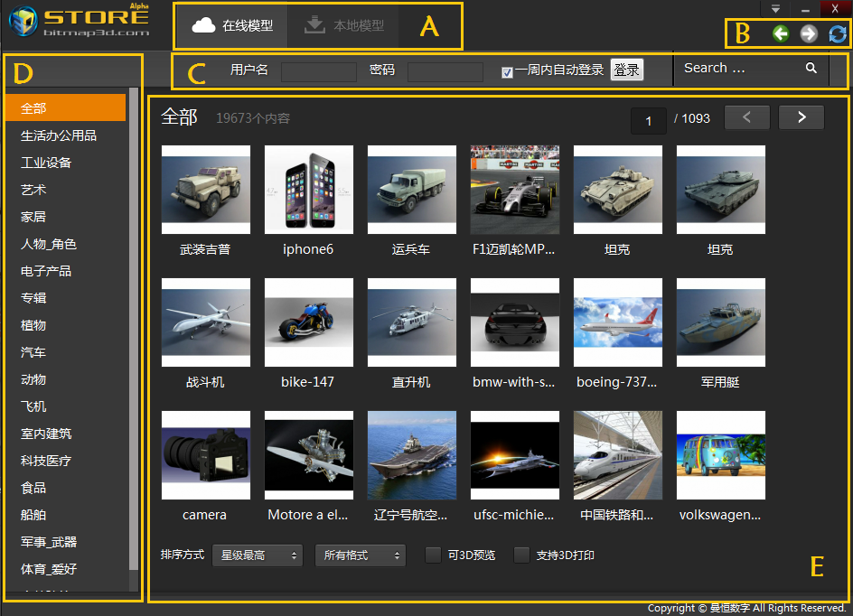This screenshot has width=853, height=616.
Task: Open the Motore a el... model thumbnail
Action: 309,455
